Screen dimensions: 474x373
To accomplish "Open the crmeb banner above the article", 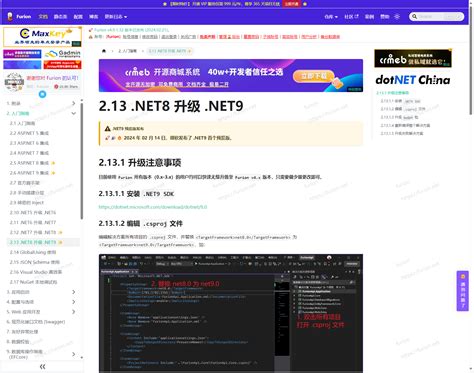I will tap(231, 76).
